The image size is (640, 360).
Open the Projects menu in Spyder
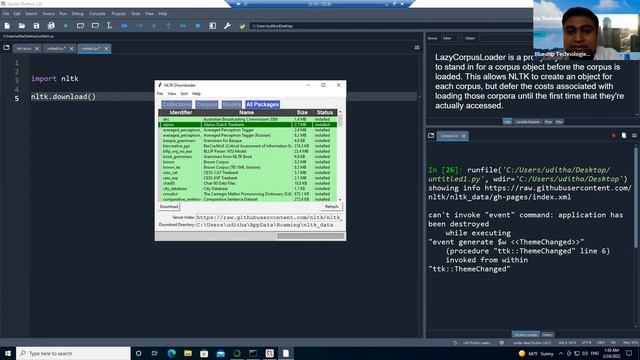click(118, 13)
